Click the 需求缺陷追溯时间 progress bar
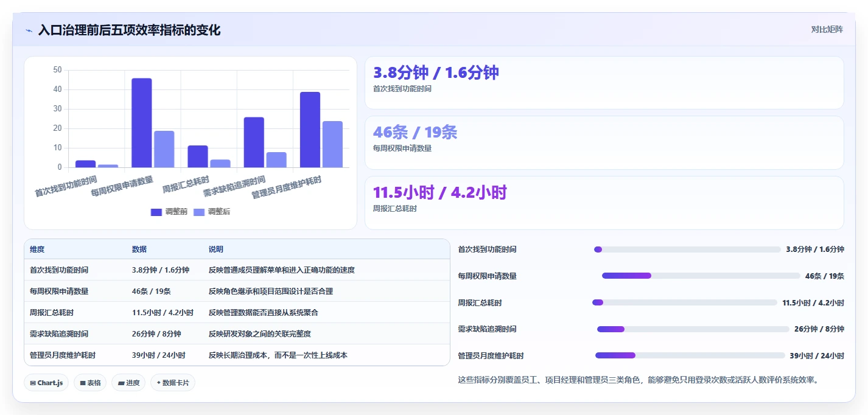The image size is (868, 415). point(693,329)
